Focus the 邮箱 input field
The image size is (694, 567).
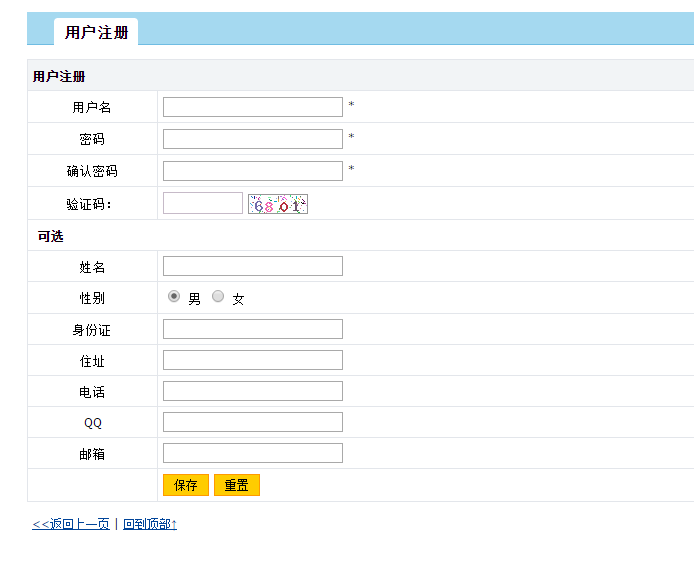252,453
